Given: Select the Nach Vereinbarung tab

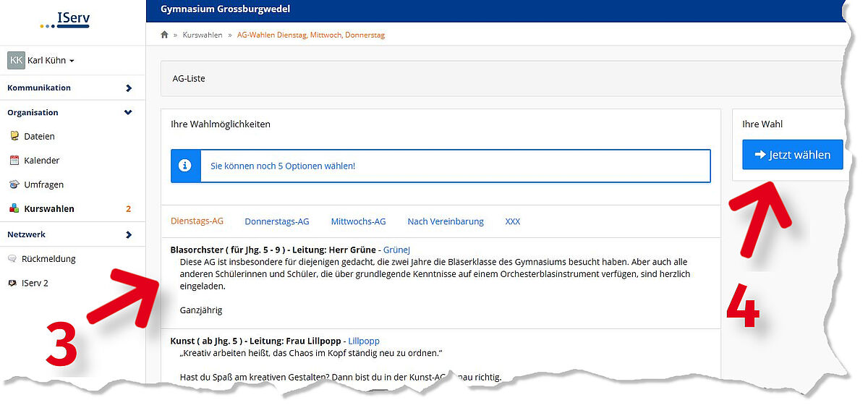Looking at the screenshot, I should coord(445,222).
